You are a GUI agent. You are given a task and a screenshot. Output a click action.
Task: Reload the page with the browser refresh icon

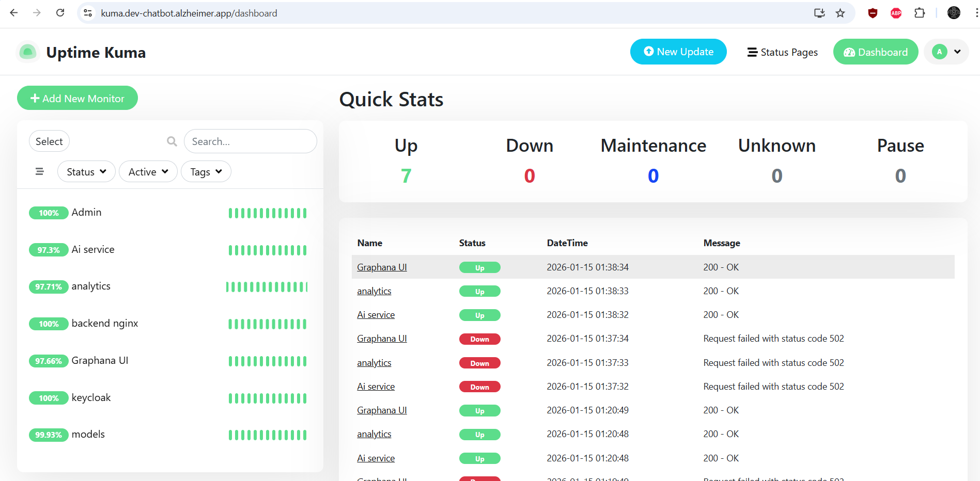point(60,13)
